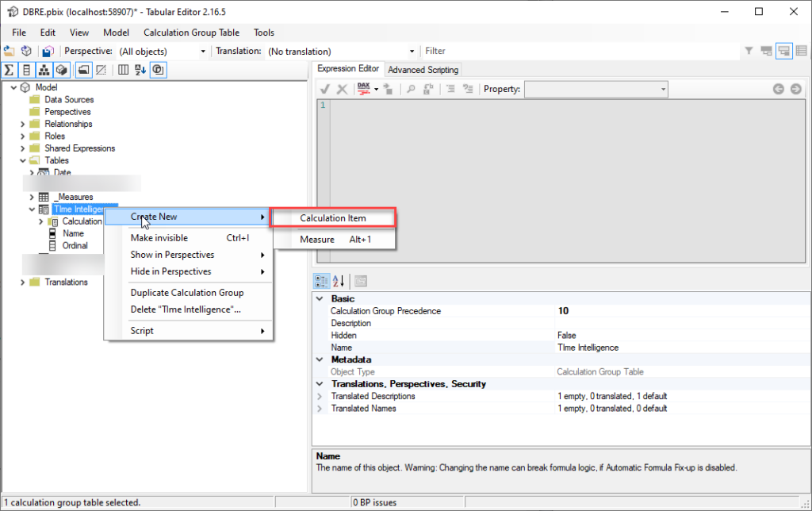Toggle alphabetical sort A-Z in tree toolbar

tap(140, 70)
